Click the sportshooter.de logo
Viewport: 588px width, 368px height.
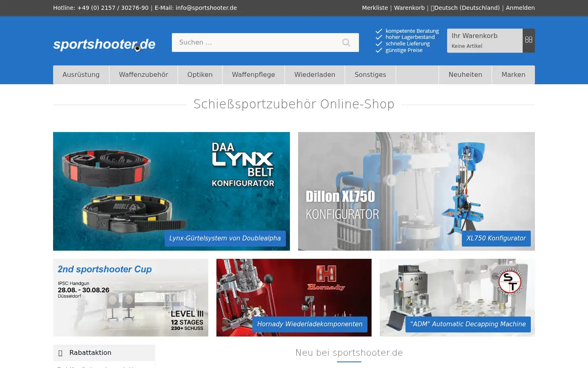[x=104, y=44]
